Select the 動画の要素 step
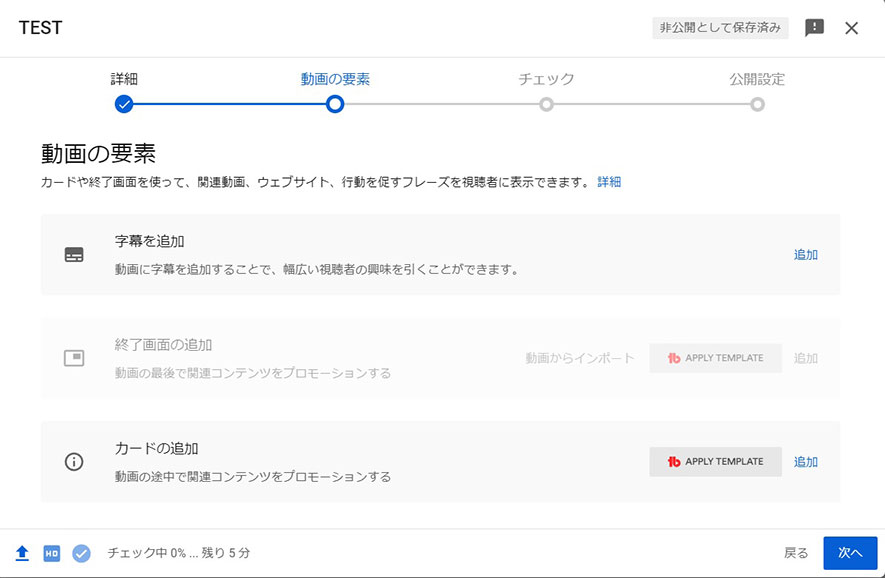The image size is (885, 578). 335,79
